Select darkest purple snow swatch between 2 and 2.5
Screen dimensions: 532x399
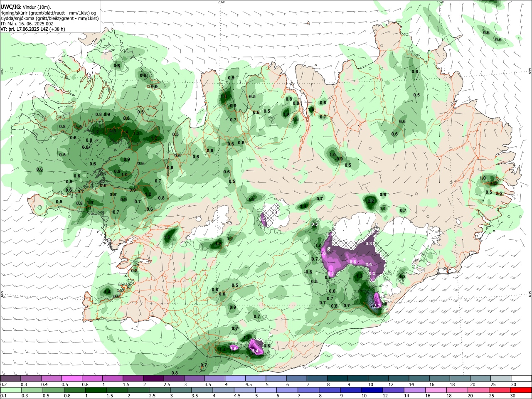pos(153,378)
